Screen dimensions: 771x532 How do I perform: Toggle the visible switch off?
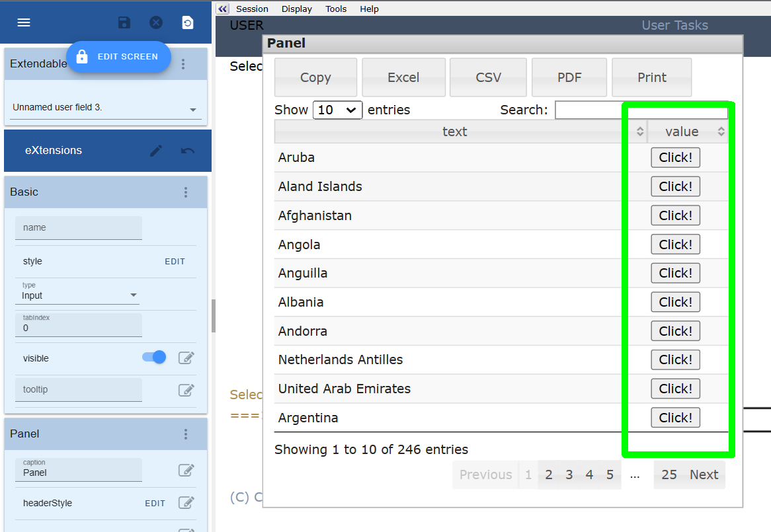155,358
